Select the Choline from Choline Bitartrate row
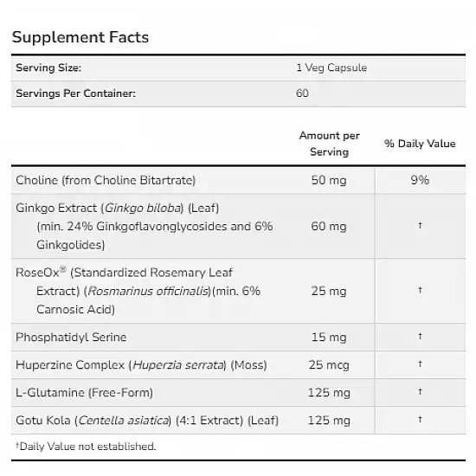Viewport: 476px width, 476px height. (238, 180)
